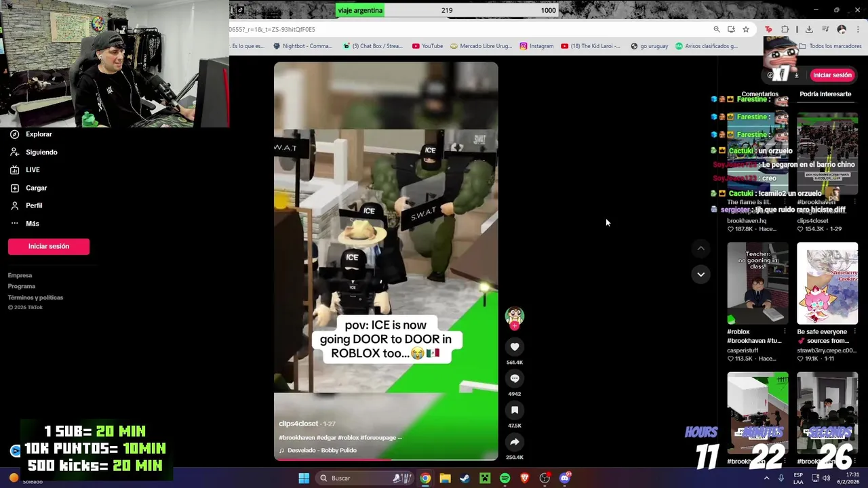The width and height of the screenshot is (868, 488).
Task: Save the video with bookmark icon
Action: (515, 410)
